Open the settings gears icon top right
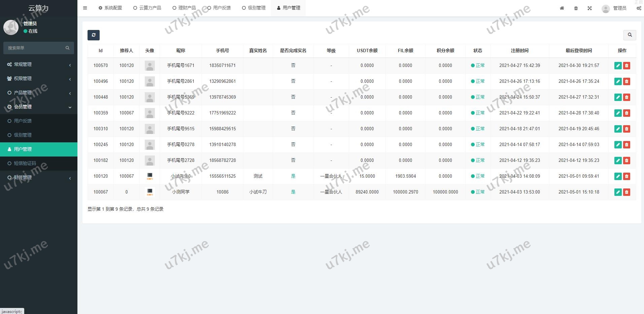 (639, 8)
